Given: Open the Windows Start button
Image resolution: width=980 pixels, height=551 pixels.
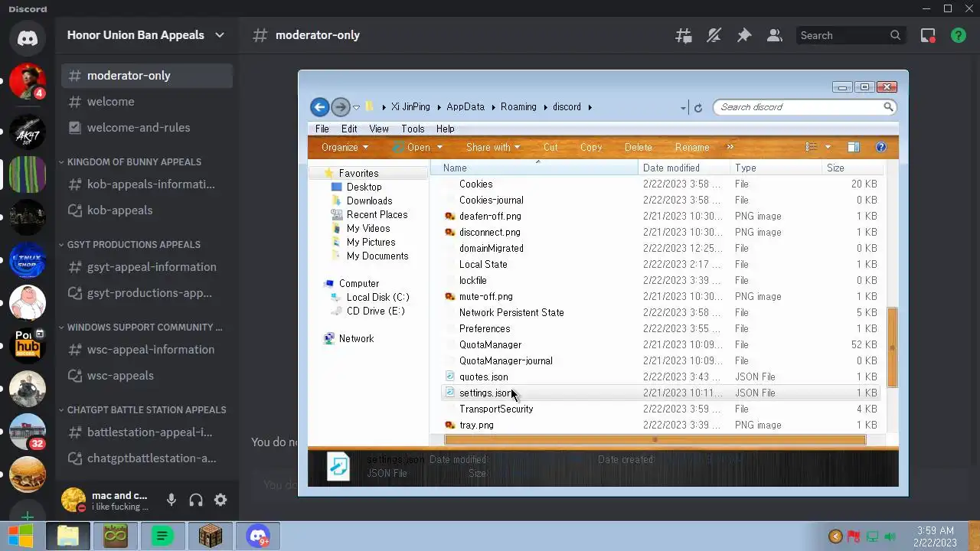Looking at the screenshot, I should coord(21,536).
